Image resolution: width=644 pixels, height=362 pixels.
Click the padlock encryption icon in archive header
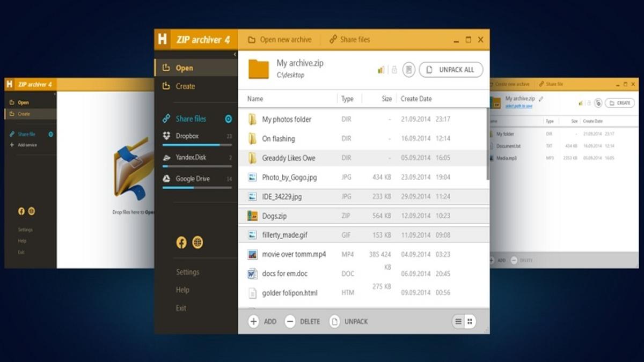(394, 70)
